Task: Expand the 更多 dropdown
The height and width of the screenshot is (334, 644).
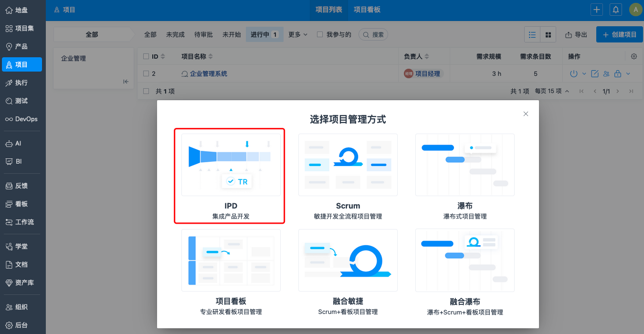Action: point(298,34)
